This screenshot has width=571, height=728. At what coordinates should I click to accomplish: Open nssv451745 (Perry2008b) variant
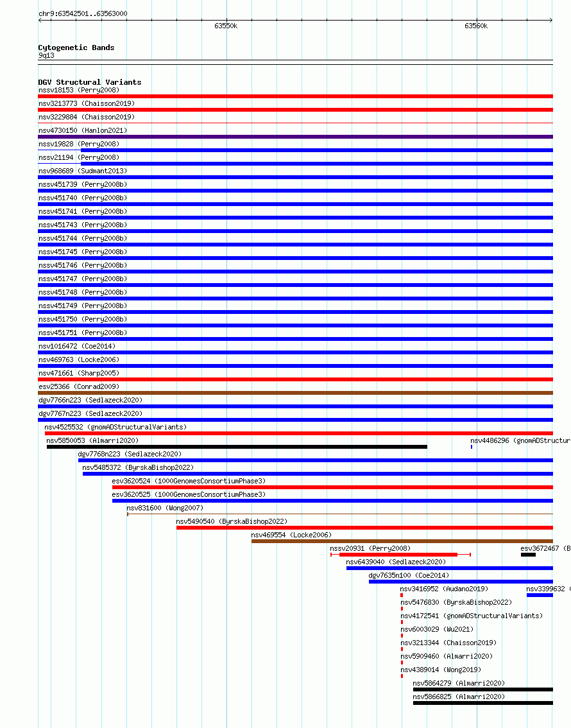(83, 252)
